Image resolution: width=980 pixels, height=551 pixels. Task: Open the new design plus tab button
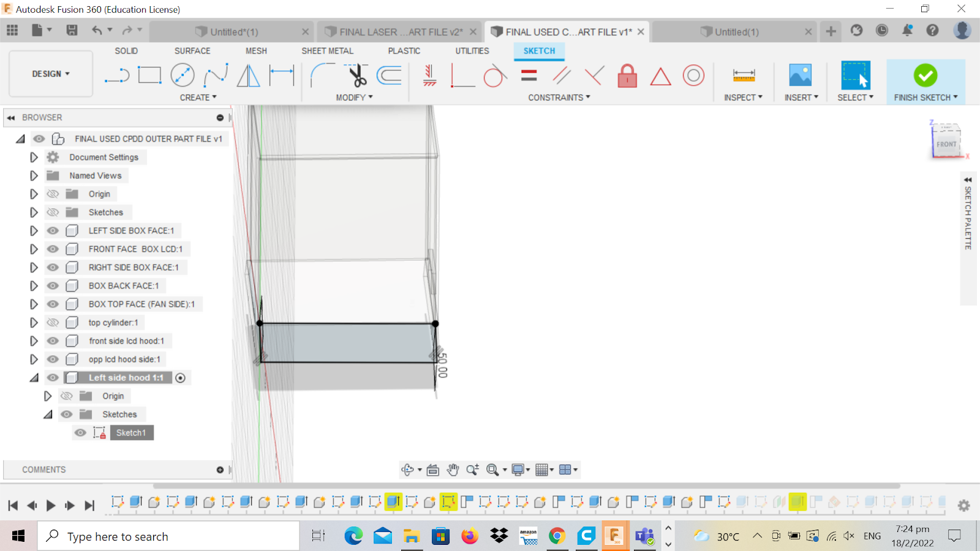point(831,31)
